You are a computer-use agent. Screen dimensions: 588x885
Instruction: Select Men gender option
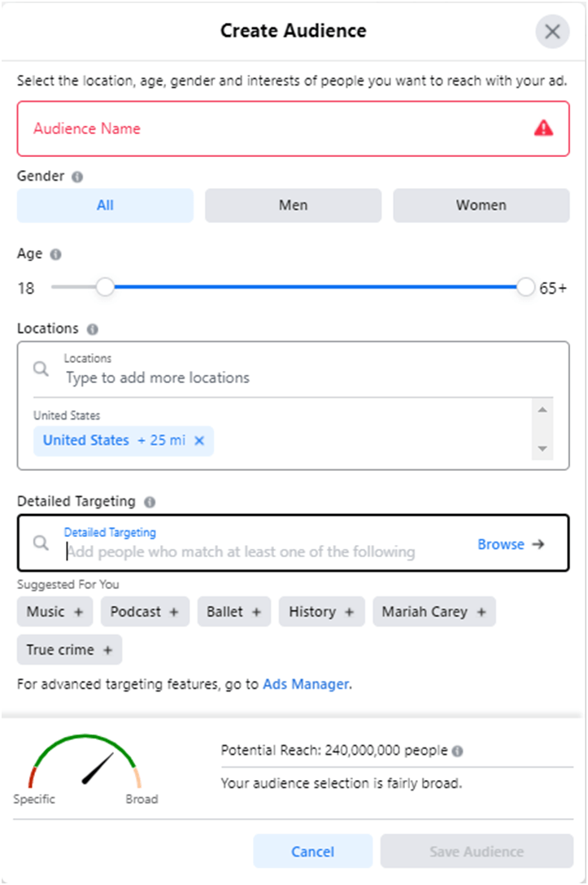293,206
